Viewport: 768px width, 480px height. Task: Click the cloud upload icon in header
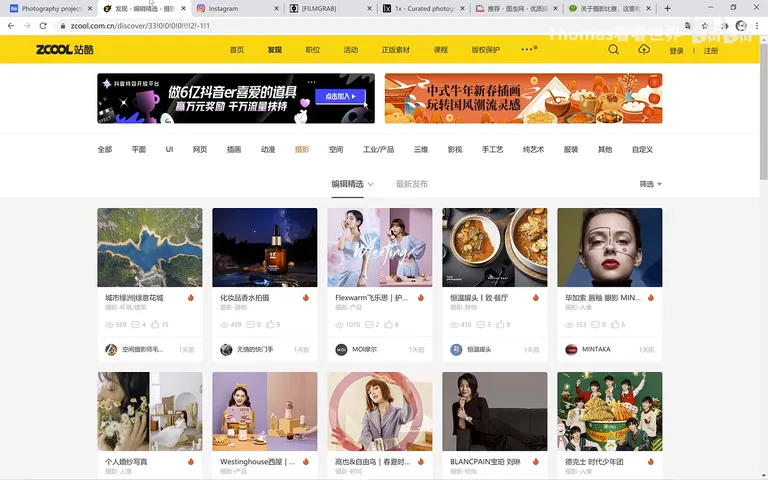tap(644, 49)
